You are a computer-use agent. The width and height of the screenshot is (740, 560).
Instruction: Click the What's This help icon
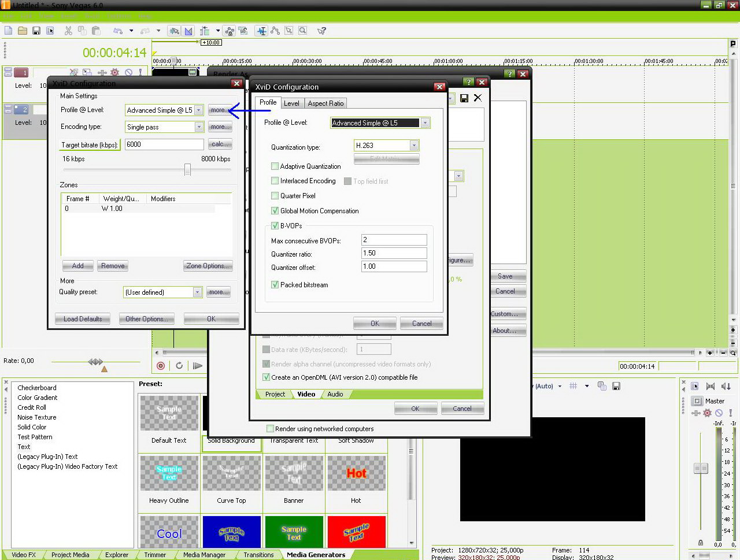click(x=322, y=31)
